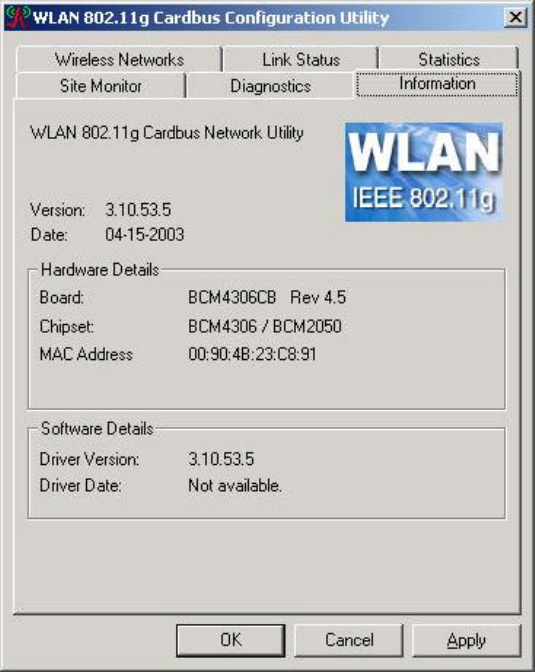Click the Hardware Details group label
535x672 pixels.
[100, 270]
